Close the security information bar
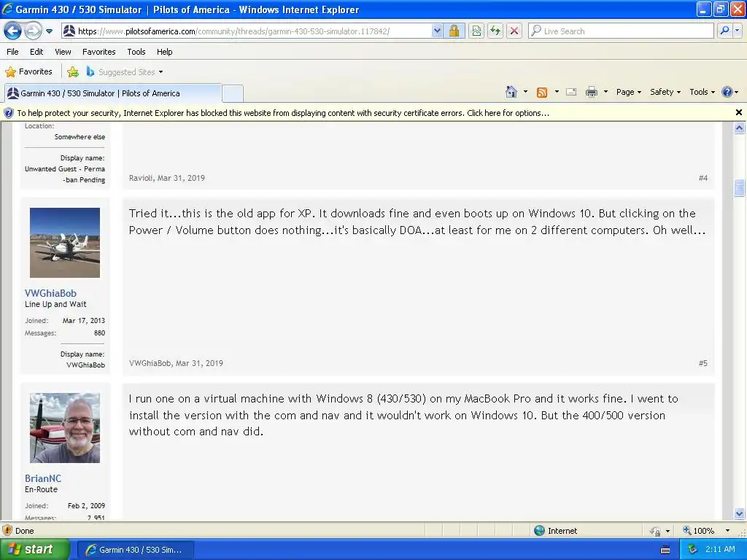 738,112
